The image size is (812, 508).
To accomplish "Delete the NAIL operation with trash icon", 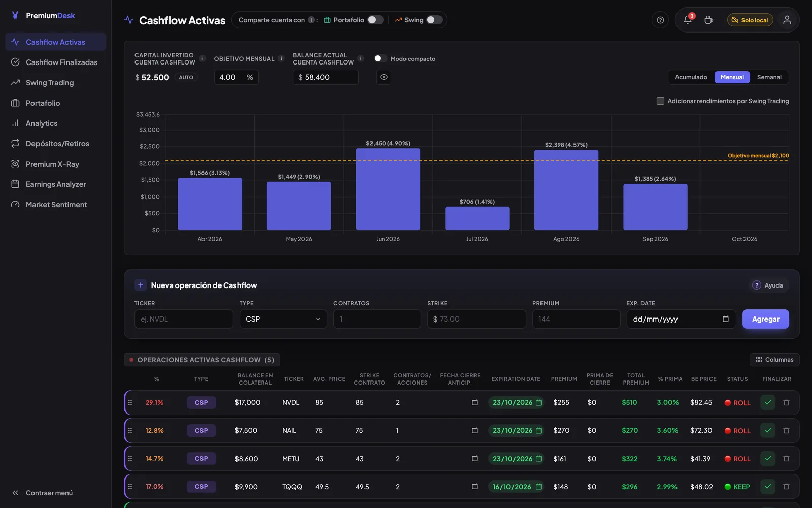I will click(x=786, y=430).
